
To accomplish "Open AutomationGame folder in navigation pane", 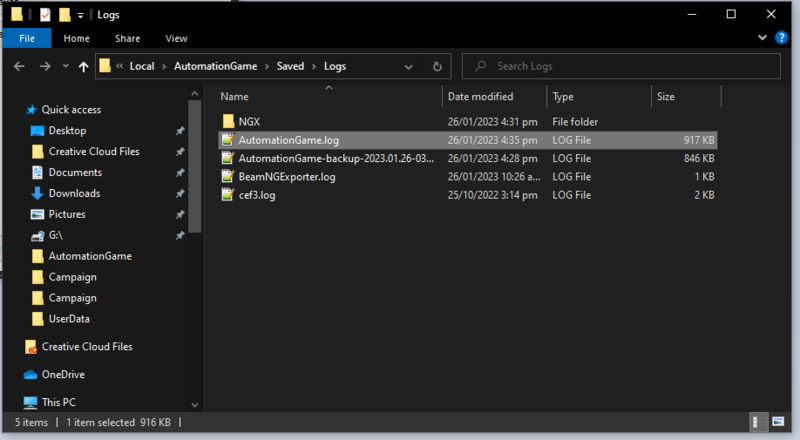I will click(90, 256).
